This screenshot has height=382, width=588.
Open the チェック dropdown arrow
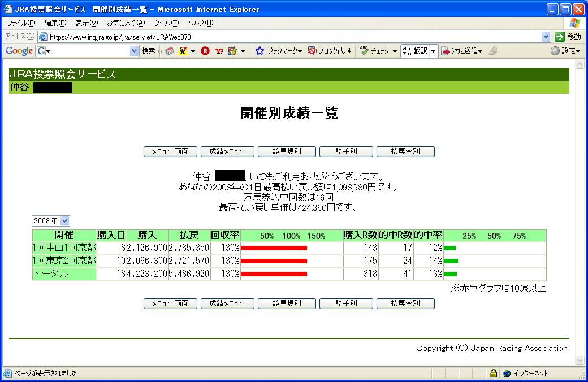pyautogui.click(x=395, y=51)
